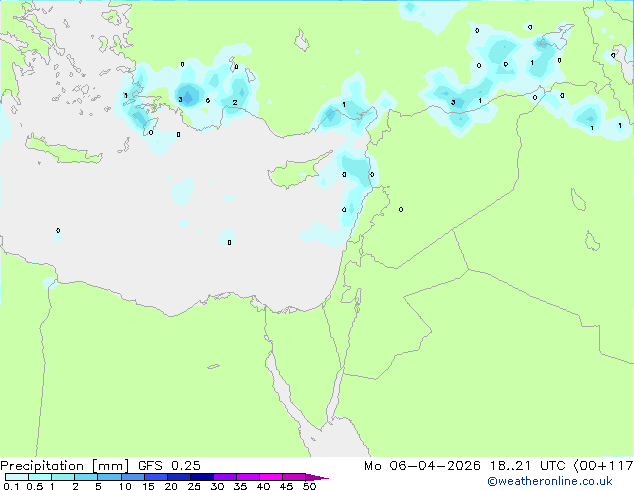Viewport: 634px width, 490px height.
Task: Select the 30–35 mm purple legend swatch
Action: click(224, 477)
